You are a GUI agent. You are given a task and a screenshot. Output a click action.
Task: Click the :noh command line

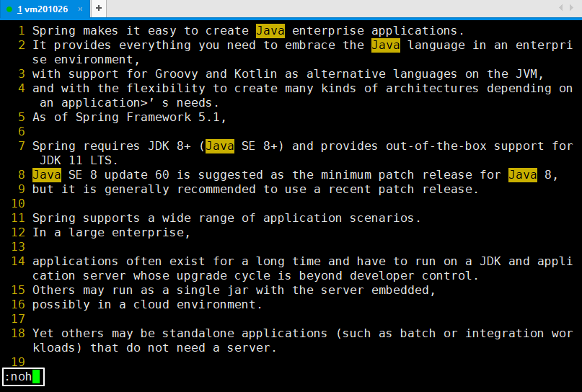(x=23, y=377)
